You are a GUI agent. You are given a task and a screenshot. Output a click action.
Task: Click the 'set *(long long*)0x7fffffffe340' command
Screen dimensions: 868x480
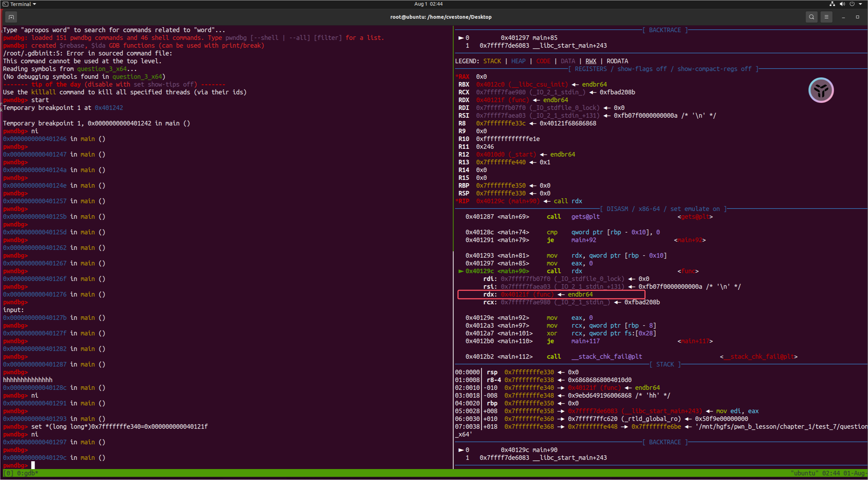click(x=119, y=427)
